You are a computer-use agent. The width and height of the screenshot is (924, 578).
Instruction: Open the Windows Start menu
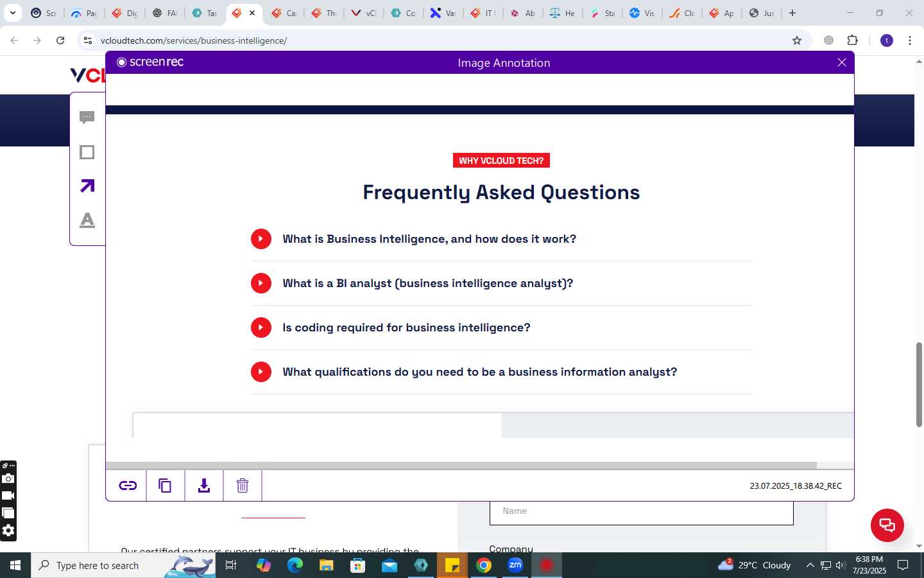(15, 565)
